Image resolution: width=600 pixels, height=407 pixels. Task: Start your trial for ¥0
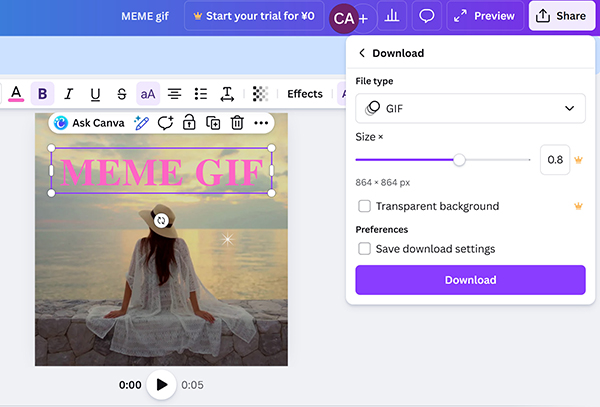click(254, 16)
